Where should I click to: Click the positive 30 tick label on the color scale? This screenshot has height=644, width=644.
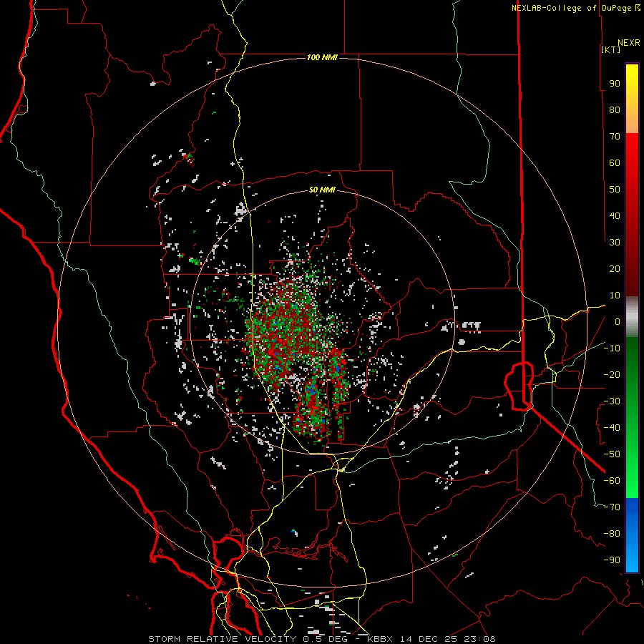coord(615,243)
